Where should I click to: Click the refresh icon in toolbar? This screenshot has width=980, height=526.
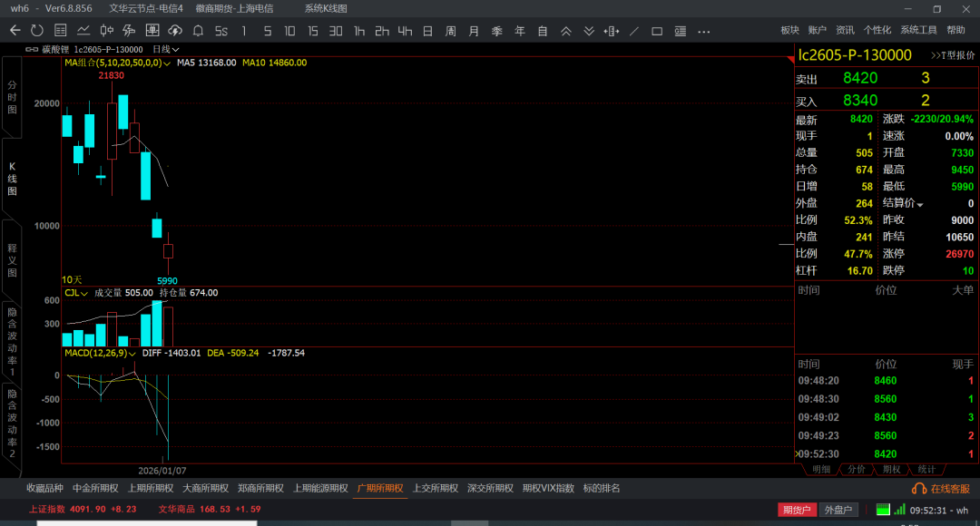(x=36, y=31)
